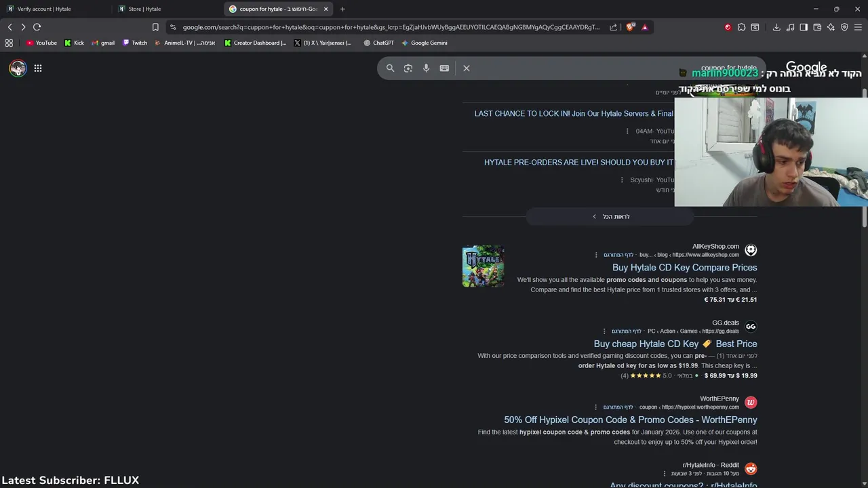Open the media control music-note icon
Viewport: 868px width, 488px height.
point(790,27)
